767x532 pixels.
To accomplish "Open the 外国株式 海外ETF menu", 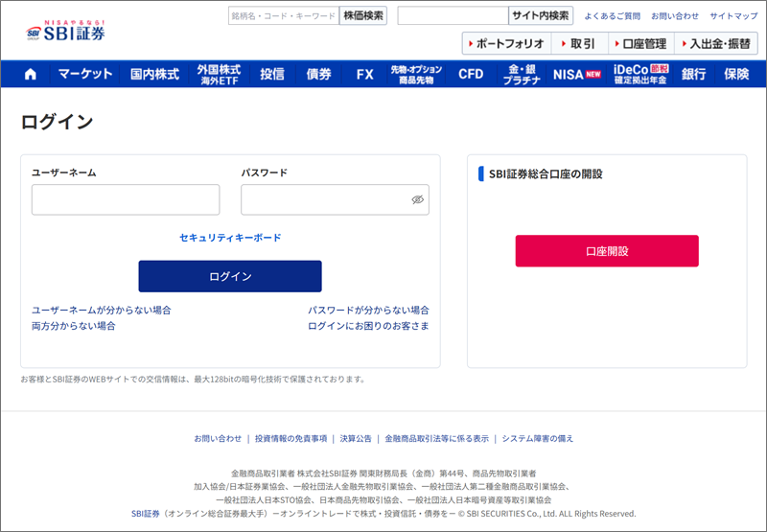I will pos(219,74).
